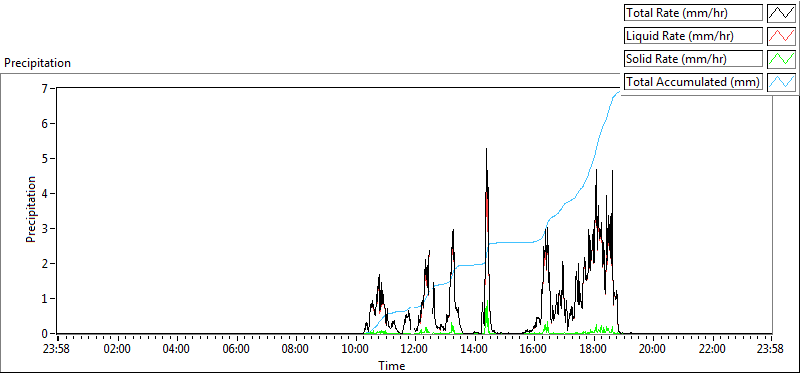Click the 12:00 time axis label
This screenshot has width=800, height=373.
pyautogui.click(x=415, y=349)
